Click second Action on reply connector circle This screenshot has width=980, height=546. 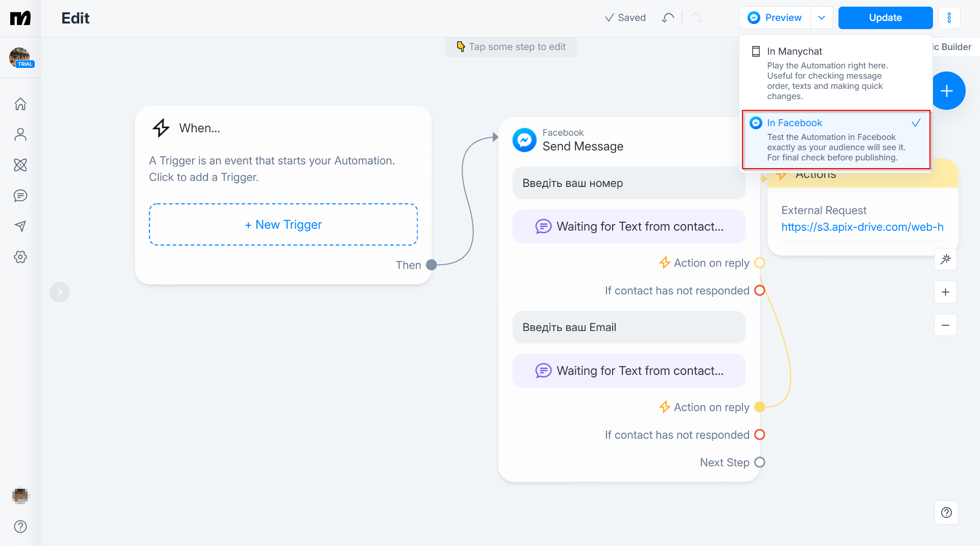(760, 407)
